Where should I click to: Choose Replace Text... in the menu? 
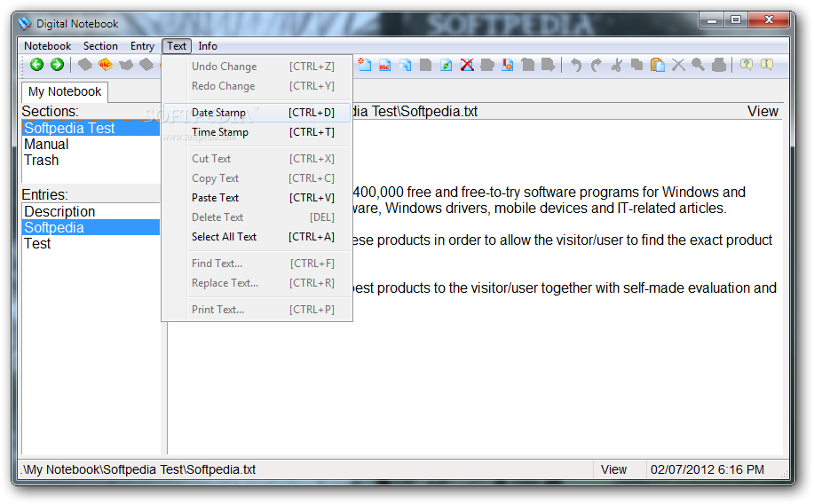coord(258,283)
